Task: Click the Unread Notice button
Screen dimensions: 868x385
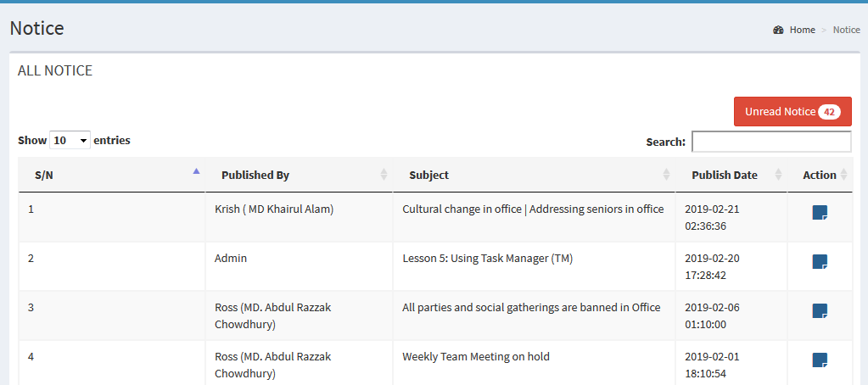Action: coord(780,112)
